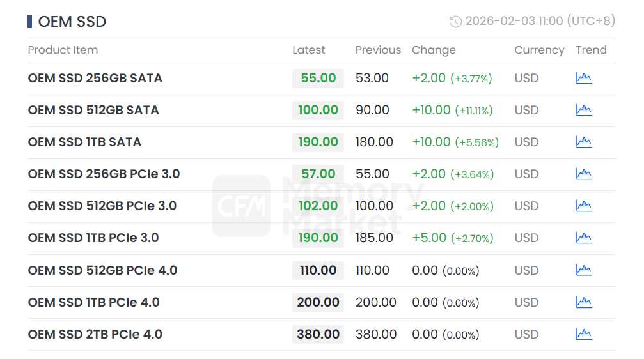
Task: Click the 380.00 latest price badge
Action: tap(318, 334)
